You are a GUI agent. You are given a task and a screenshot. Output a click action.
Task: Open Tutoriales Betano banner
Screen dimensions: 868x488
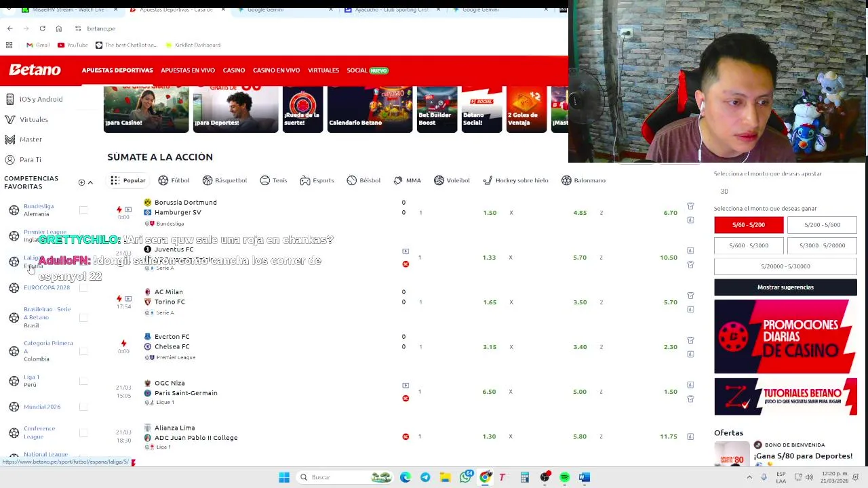tap(785, 396)
